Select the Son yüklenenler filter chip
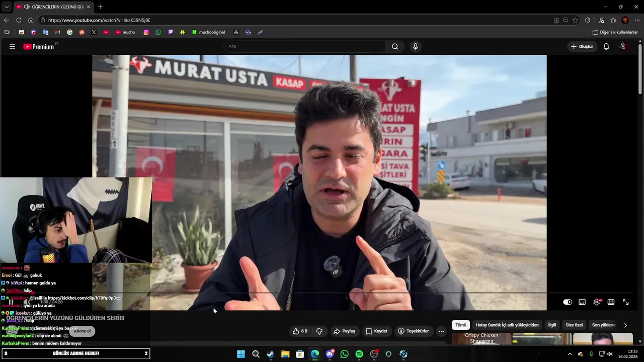The image size is (644, 362). [604, 325]
